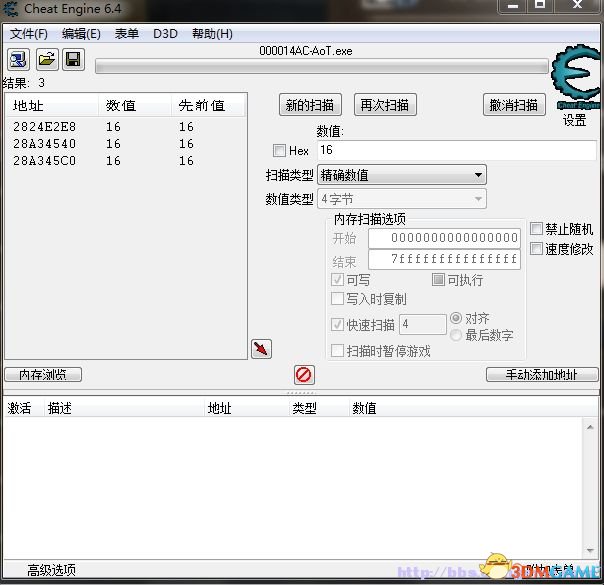Click the address list scroll up arrow

[x=590, y=427]
